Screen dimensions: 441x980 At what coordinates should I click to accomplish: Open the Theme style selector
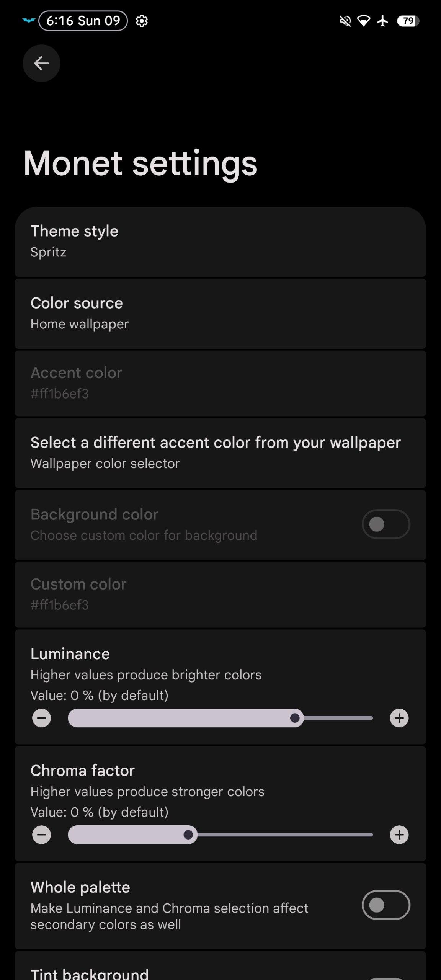coord(220,242)
